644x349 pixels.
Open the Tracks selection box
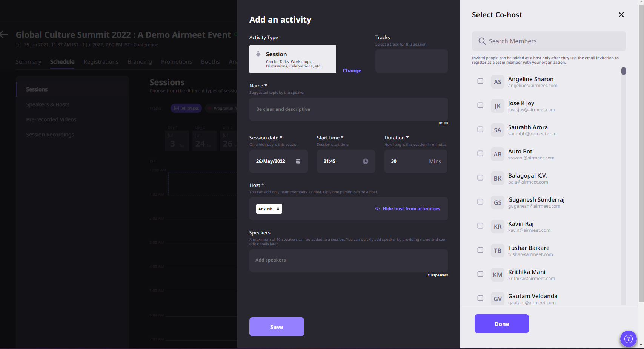[412, 61]
